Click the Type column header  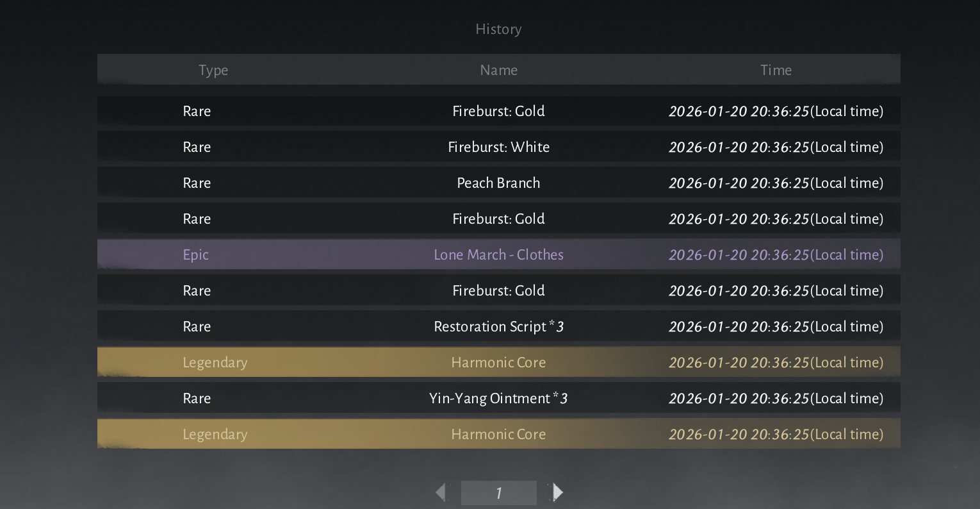(x=213, y=70)
